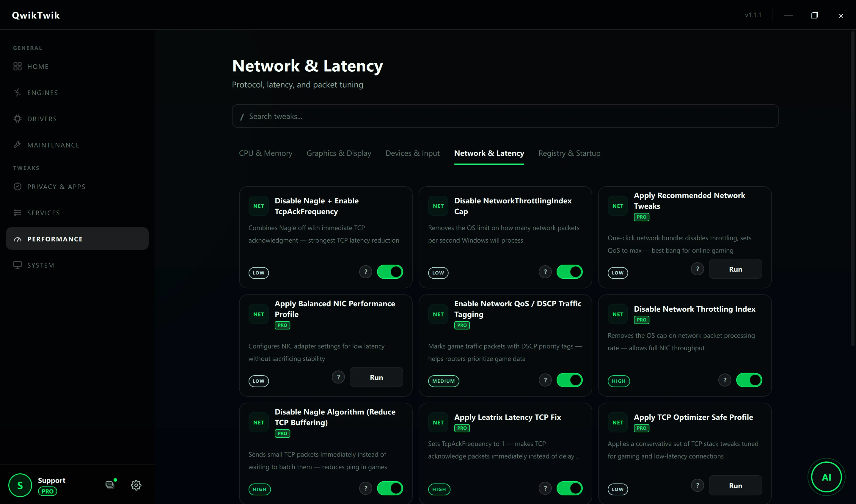Maximize the QwikTwik window
This screenshot has width=856, height=504.
[x=815, y=15]
